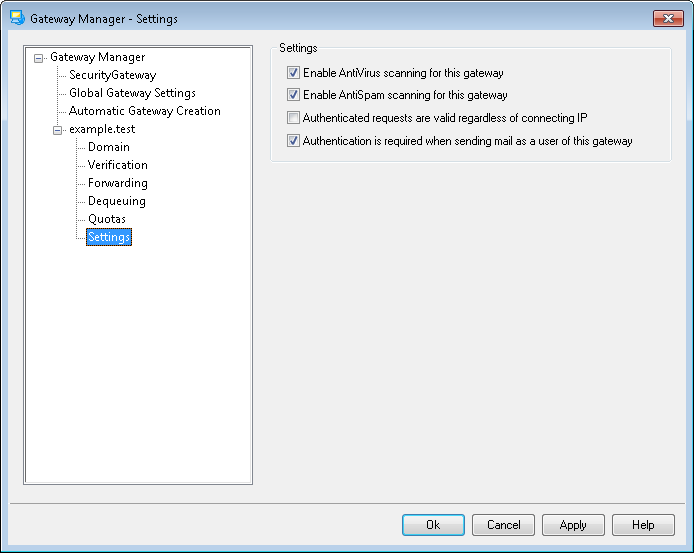
Task: Collapse the Gateway Manager tree root
Action: pos(39,58)
